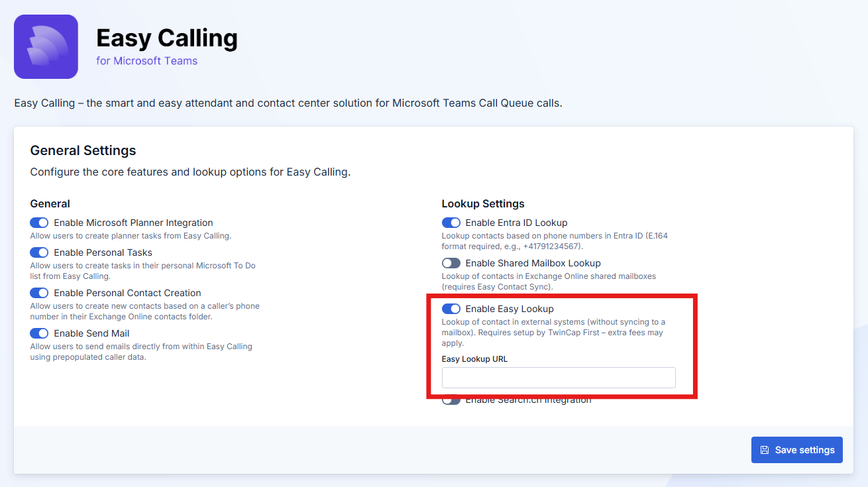Screen dimensions: 868x487
Task: Click the "Easy Lookup URL" field label
Action: tap(474, 359)
